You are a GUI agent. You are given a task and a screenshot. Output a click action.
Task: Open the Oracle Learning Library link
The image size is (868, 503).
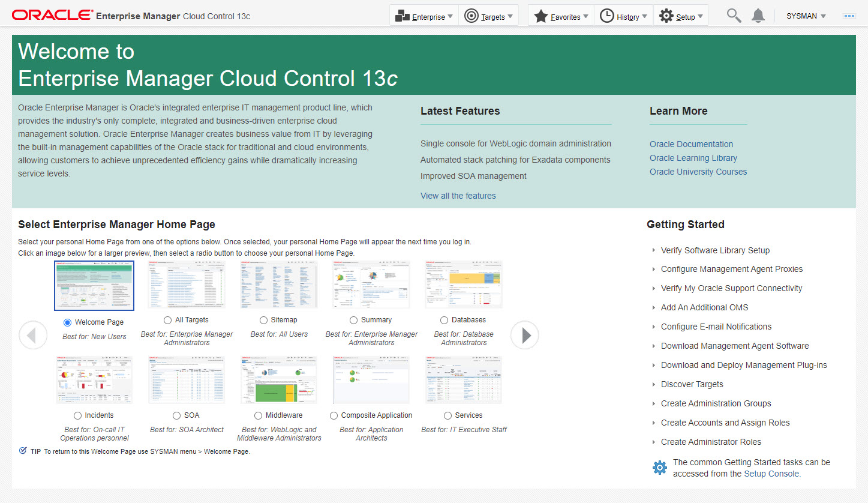click(693, 158)
